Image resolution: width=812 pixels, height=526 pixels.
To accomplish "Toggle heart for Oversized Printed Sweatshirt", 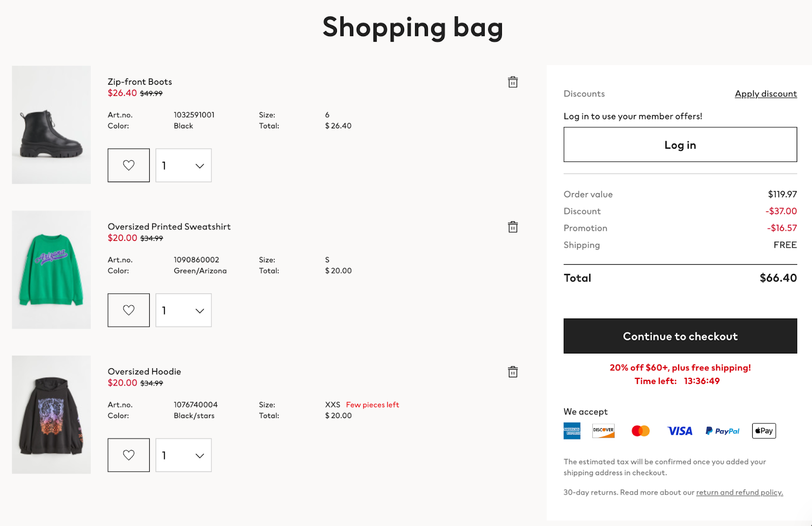I will pyautogui.click(x=128, y=310).
